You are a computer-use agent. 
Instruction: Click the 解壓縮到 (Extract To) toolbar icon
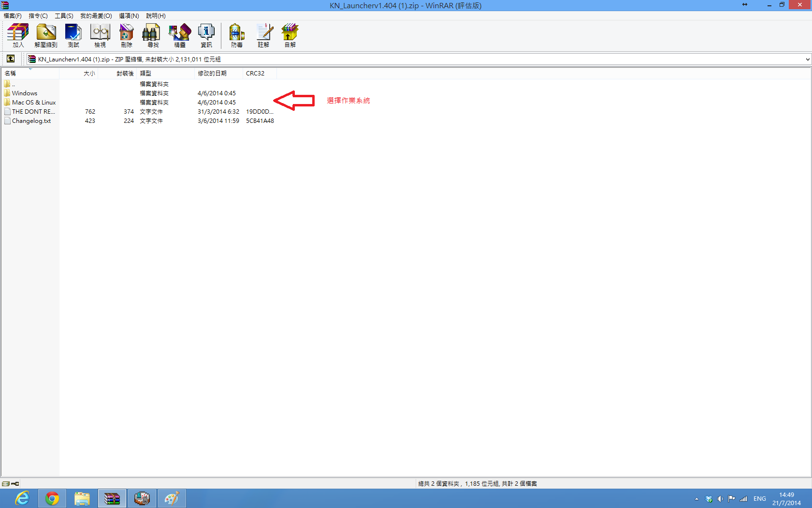pyautogui.click(x=46, y=35)
